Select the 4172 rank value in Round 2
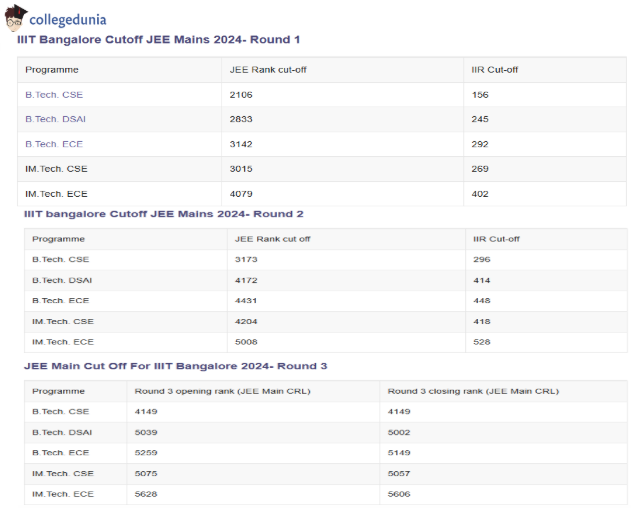Image resolution: width=637 pixels, height=515 pixels. click(246, 280)
